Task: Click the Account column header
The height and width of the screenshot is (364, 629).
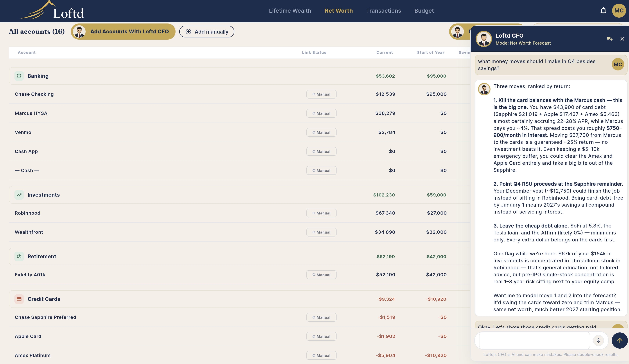Action: point(27,52)
